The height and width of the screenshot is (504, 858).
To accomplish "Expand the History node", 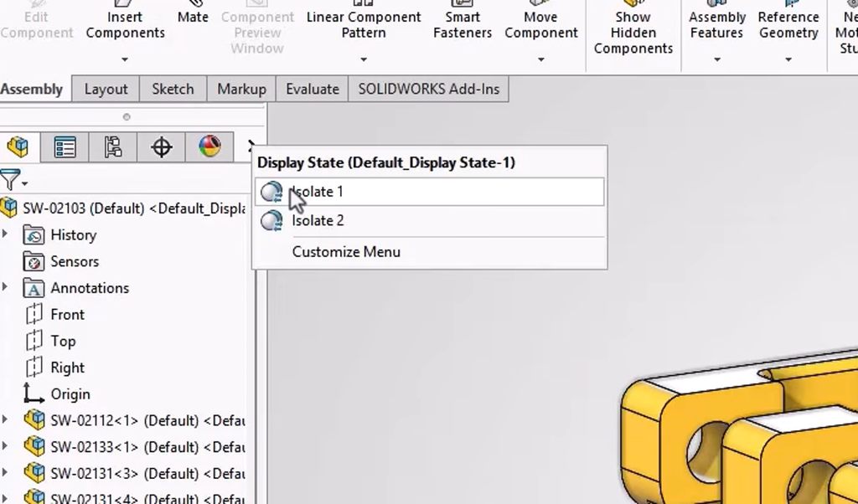I will coord(5,234).
